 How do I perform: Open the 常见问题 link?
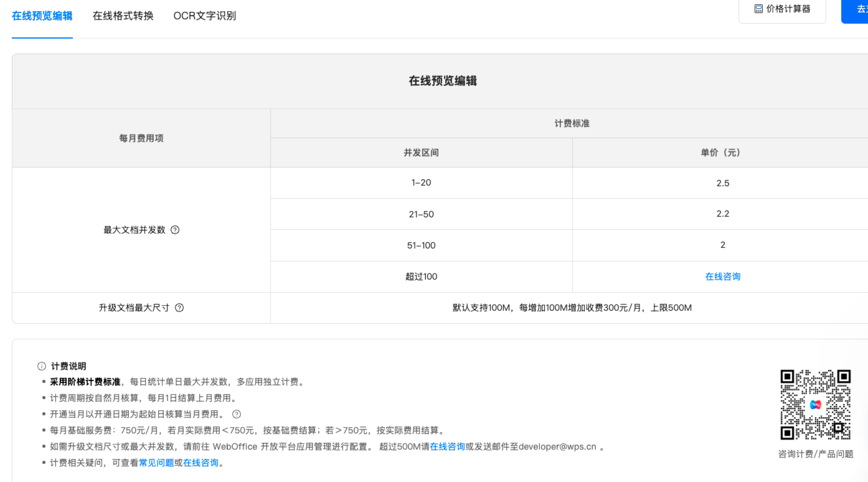click(156, 463)
